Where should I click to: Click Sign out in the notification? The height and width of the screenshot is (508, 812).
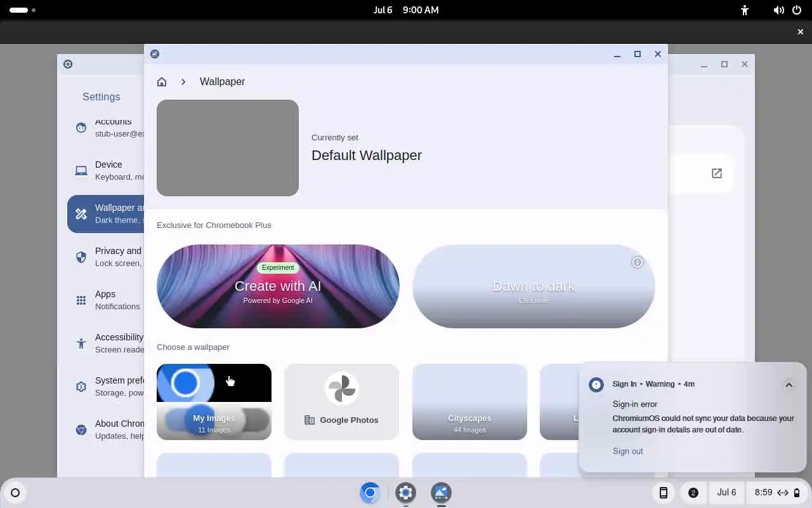(x=627, y=451)
